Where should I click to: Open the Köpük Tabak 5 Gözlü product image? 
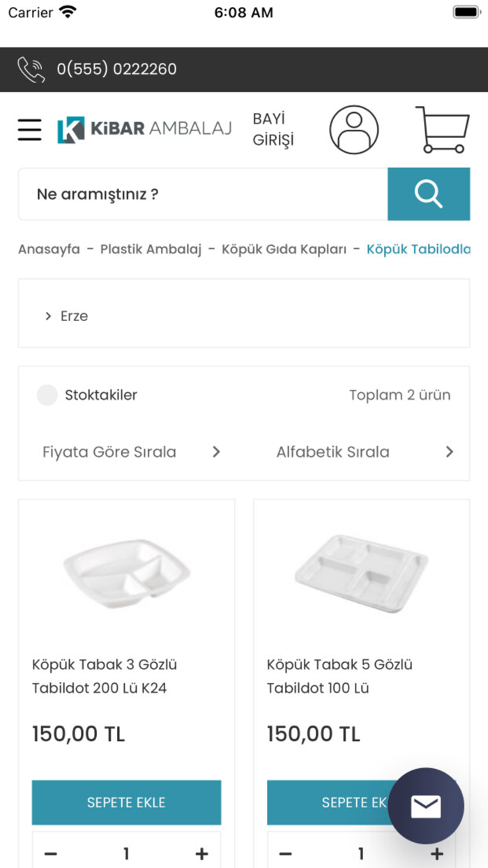(x=360, y=574)
